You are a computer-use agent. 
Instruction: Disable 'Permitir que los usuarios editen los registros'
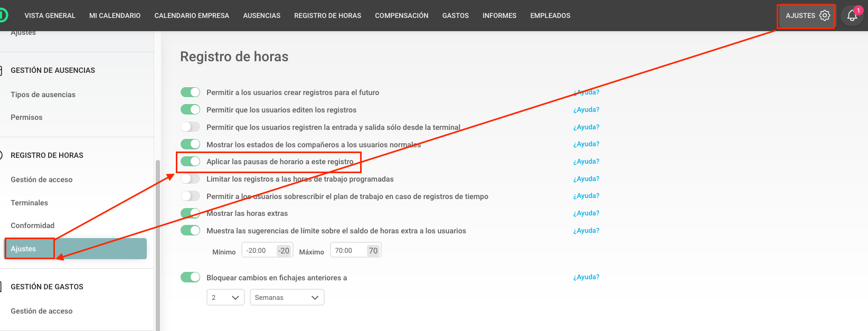[x=190, y=110]
